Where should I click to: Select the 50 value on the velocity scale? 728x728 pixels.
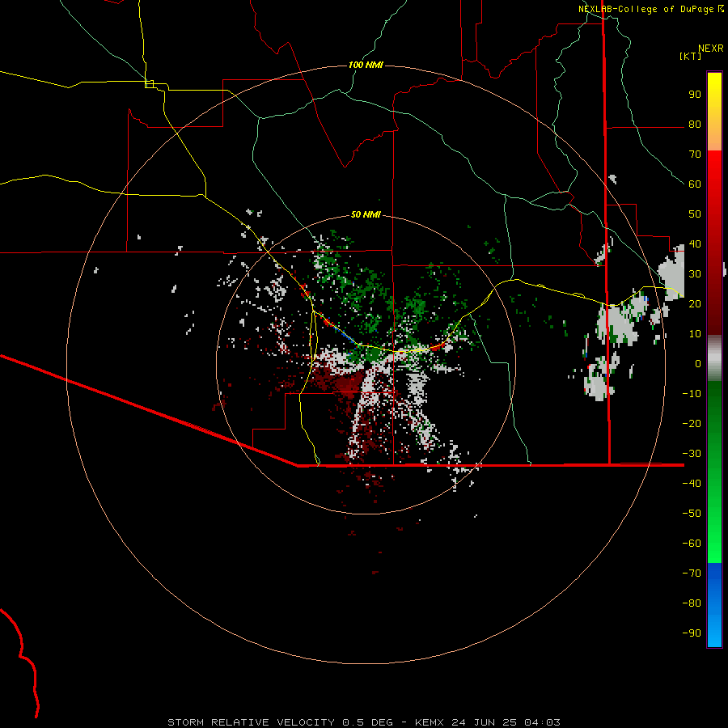click(695, 214)
